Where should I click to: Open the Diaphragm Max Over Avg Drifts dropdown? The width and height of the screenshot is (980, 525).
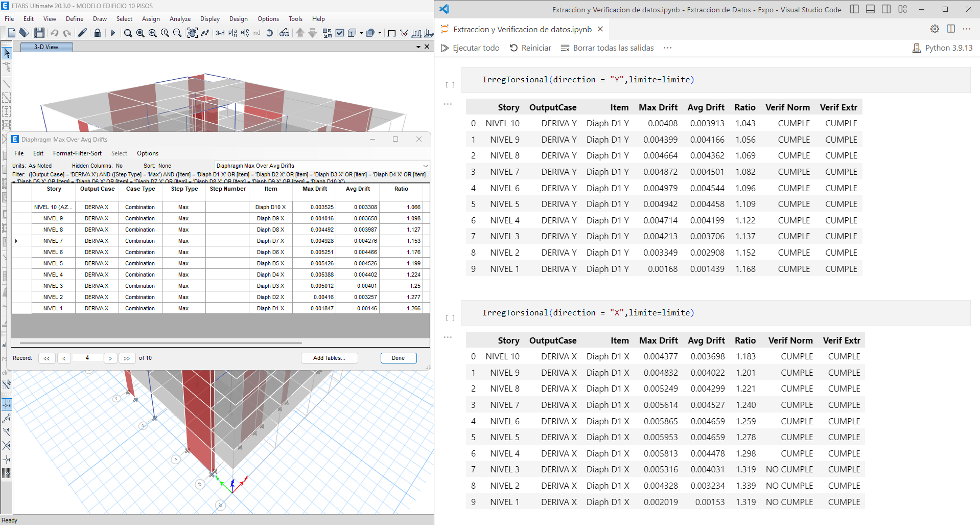click(x=425, y=166)
